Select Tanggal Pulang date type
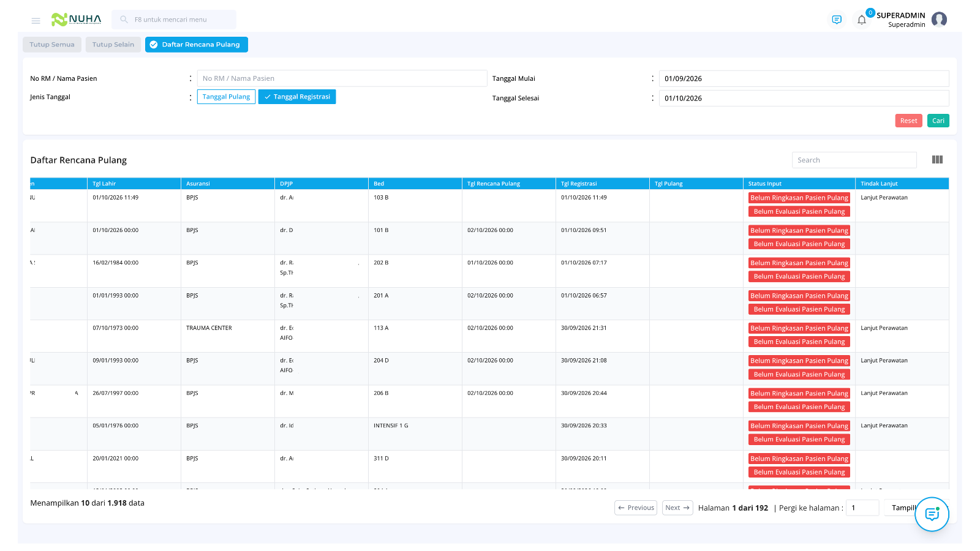980x551 pixels. pyautogui.click(x=226, y=97)
